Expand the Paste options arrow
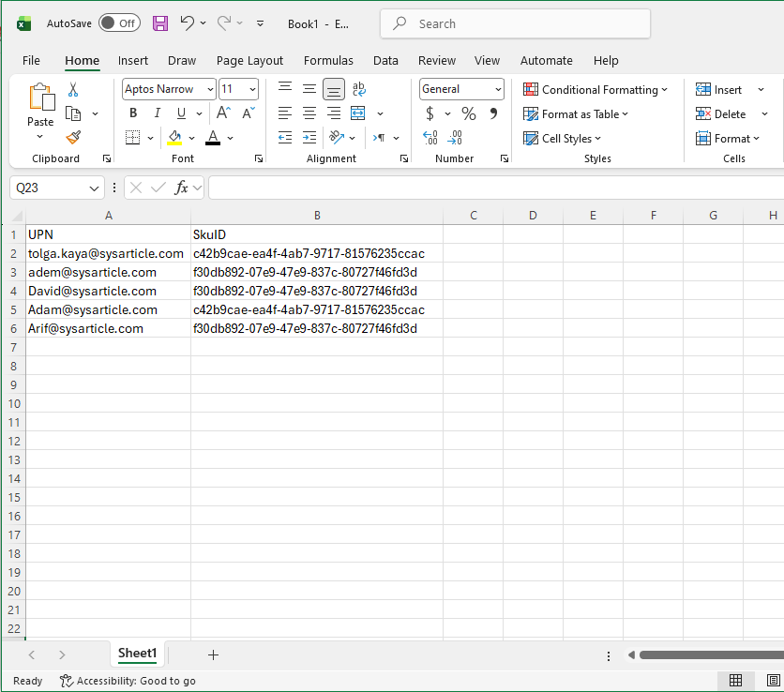This screenshot has height=692, width=784. [x=40, y=137]
